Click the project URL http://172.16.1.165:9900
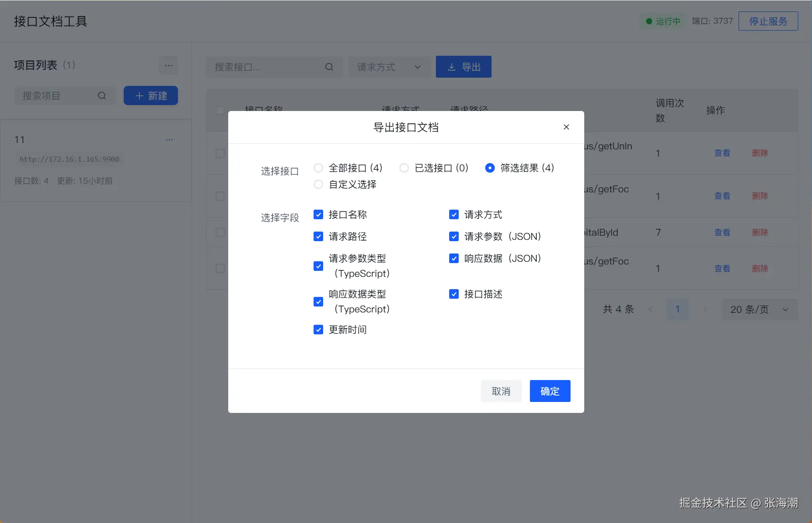The width and height of the screenshot is (812, 523). click(69, 159)
